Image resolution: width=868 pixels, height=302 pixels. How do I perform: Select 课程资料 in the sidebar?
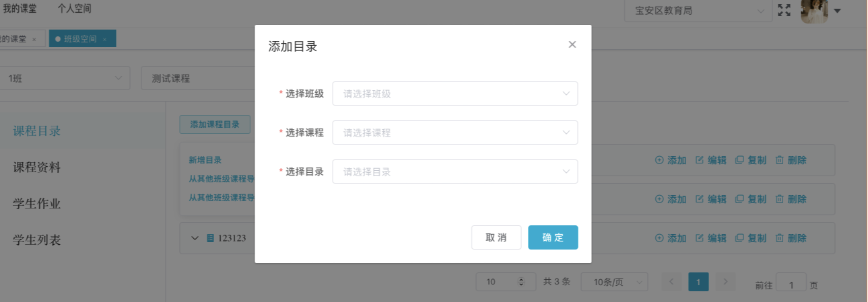(x=37, y=167)
